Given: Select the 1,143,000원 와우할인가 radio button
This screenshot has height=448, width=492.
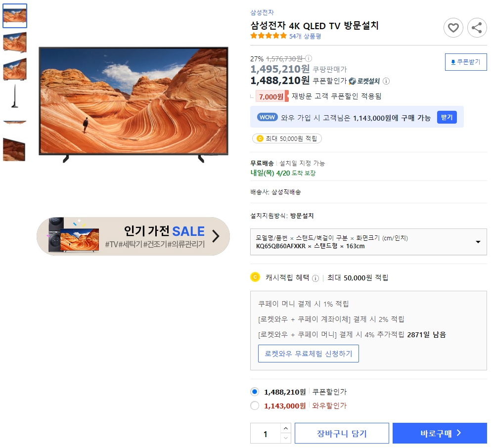Looking at the screenshot, I should pos(254,406).
